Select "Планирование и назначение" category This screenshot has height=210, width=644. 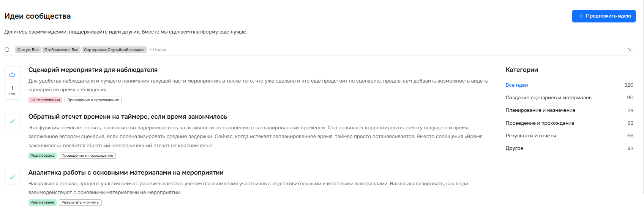(x=540, y=110)
